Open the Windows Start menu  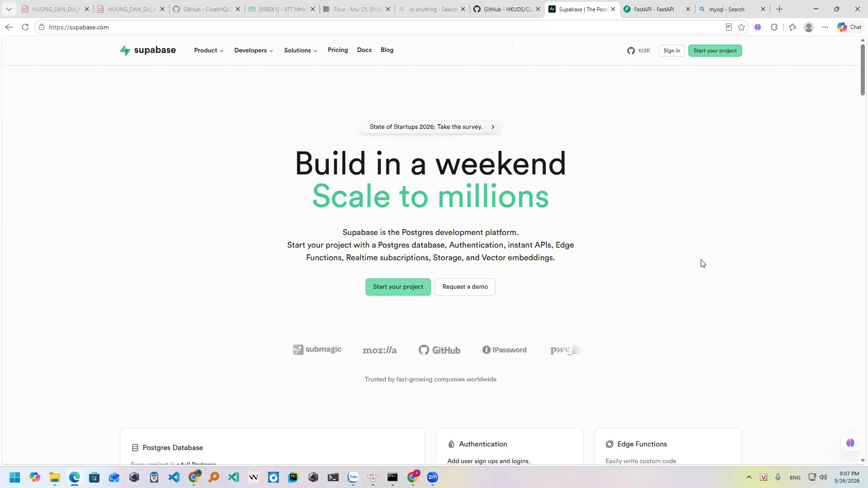tap(14, 477)
